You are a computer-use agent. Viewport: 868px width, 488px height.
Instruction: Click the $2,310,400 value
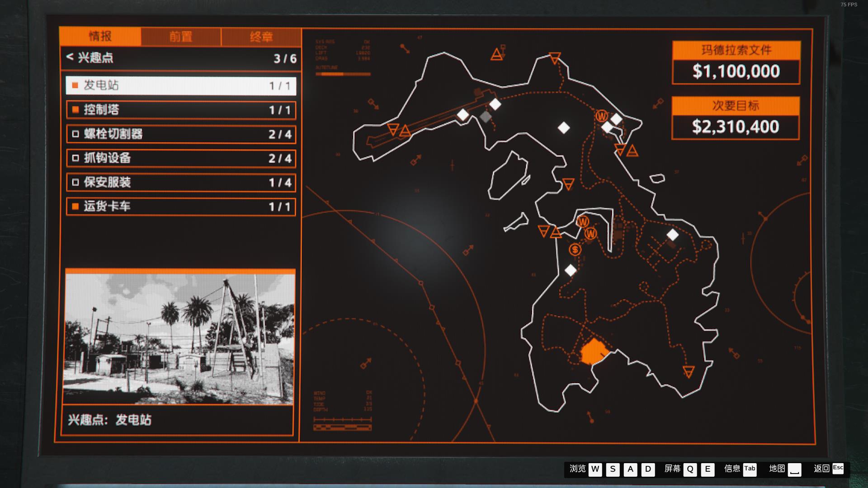click(x=736, y=127)
